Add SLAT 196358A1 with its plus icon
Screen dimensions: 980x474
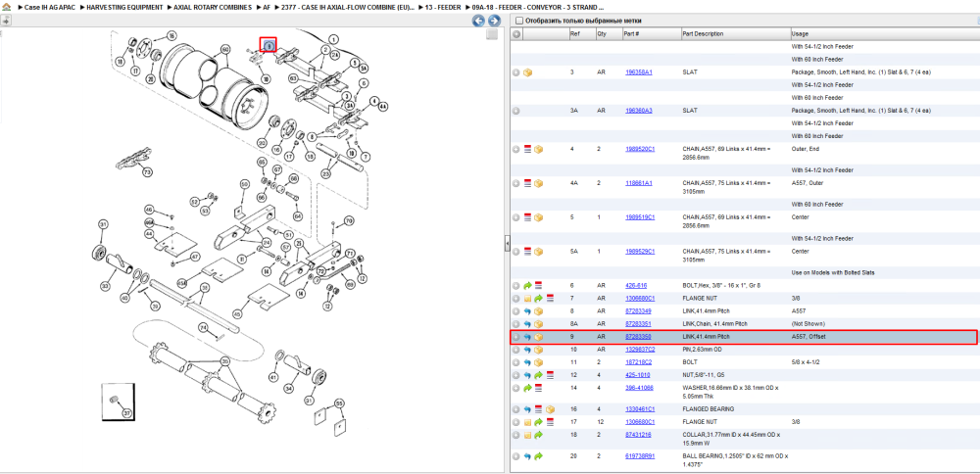point(516,72)
